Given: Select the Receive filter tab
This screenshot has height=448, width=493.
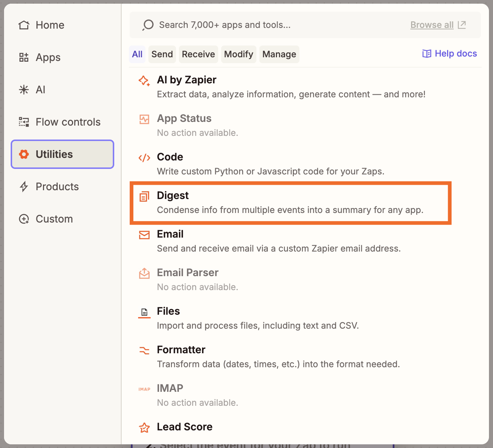Looking at the screenshot, I should pos(198,54).
